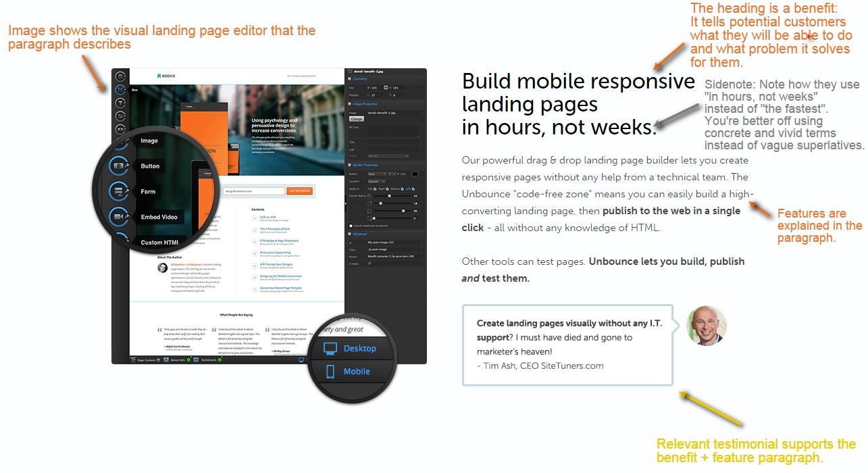Adjust the corner radius slider showing 42
Screen dimensions: 868x473
(x=389, y=195)
